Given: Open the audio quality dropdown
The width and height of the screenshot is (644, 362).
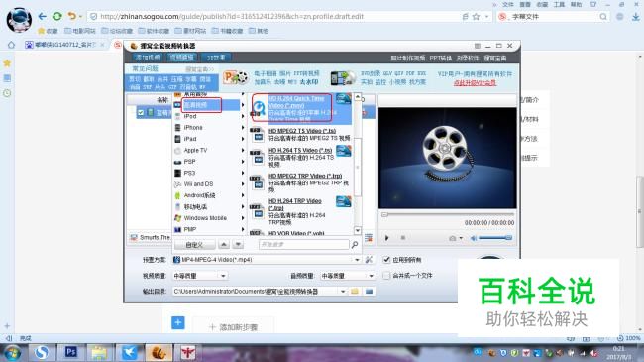Looking at the screenshot, I should [371, 276].
